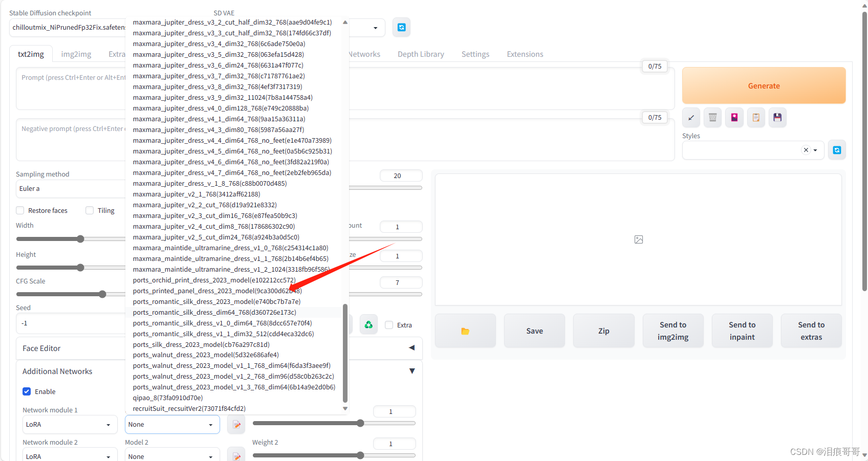Disable Additional Networks Enable checkbox
Image resolution: width=868 pixels, height=461 pixels.
coord(27,391)
